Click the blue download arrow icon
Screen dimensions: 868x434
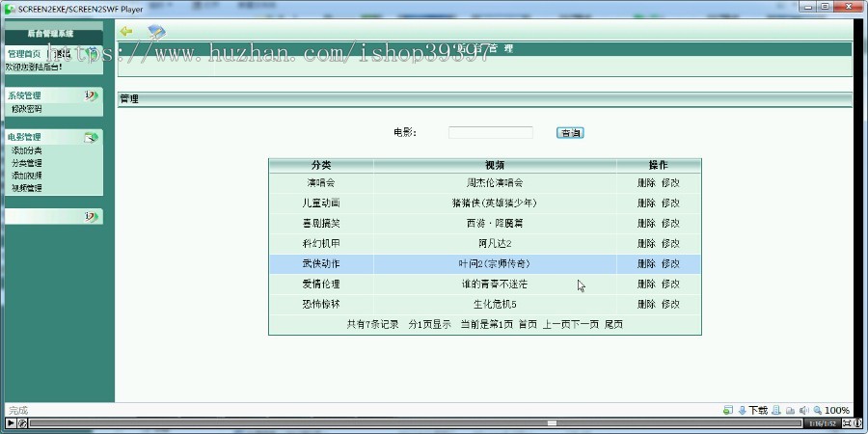[x=742, y=410]
